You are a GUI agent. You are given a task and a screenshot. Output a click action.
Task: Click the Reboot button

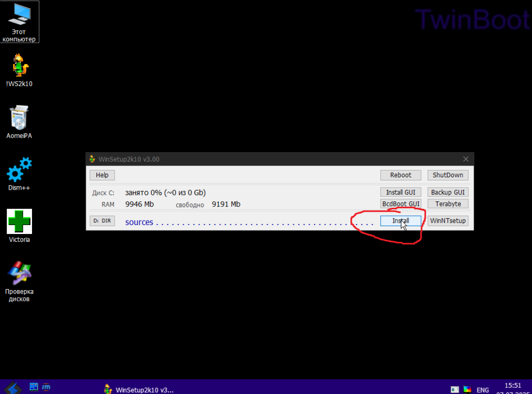pos(400,175)
